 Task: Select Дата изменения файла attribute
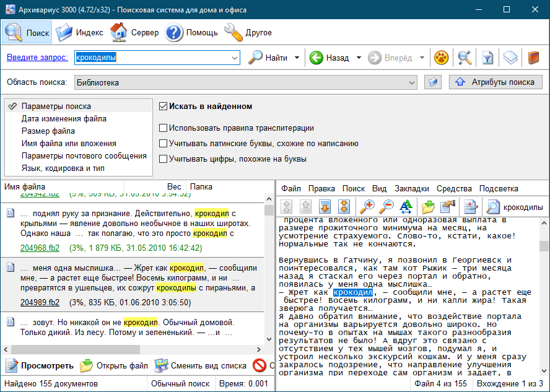[x=79, y=118]
